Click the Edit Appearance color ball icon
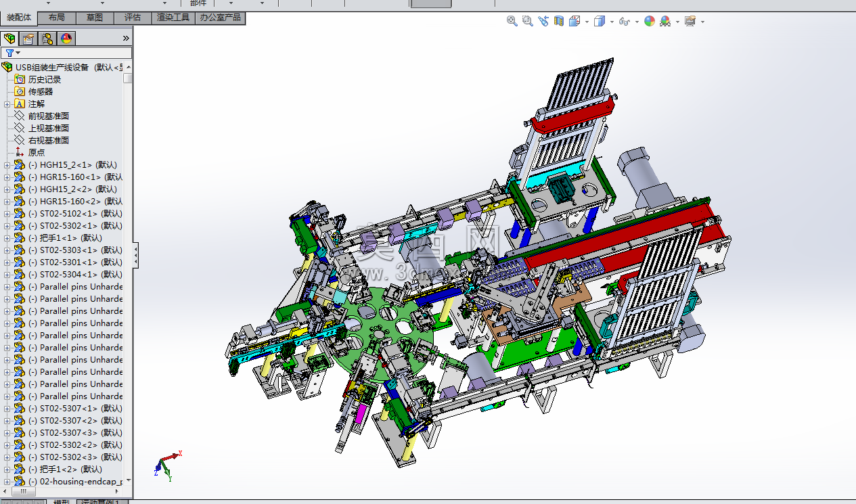Viewport: 856px width, 504px height. click(650, 21)
